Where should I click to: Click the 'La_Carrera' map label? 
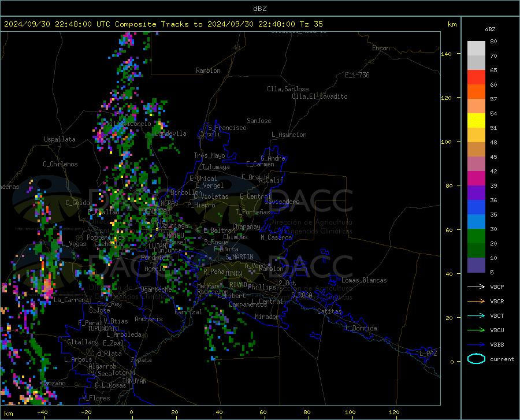click(71, 300)
